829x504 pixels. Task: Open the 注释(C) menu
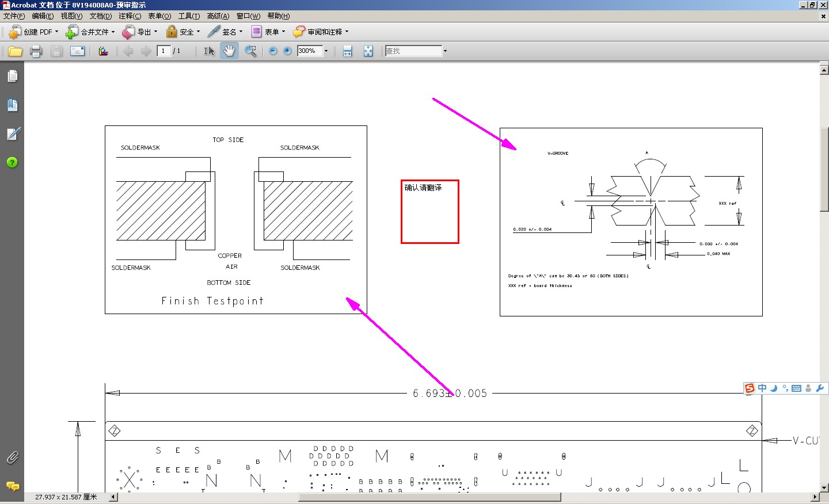(x=130, y=16)
